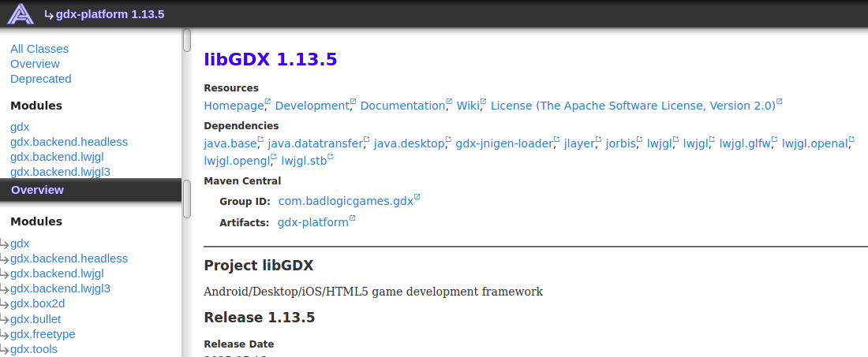Open the gdx.freetype module
Viewport: 868px width, 357px height.
pos(43,334)
